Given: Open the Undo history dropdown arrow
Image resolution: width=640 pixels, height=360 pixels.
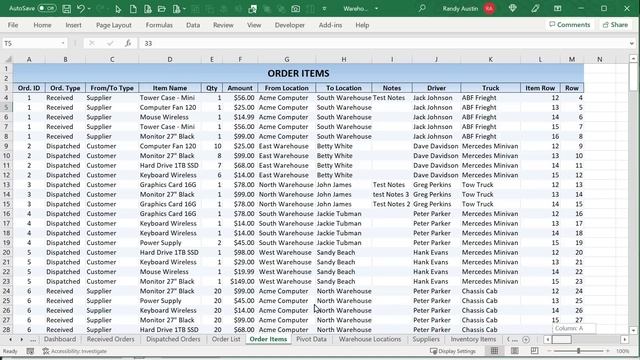Looking at the screenshot, I should pyautogui.click(x=89, y=9).
